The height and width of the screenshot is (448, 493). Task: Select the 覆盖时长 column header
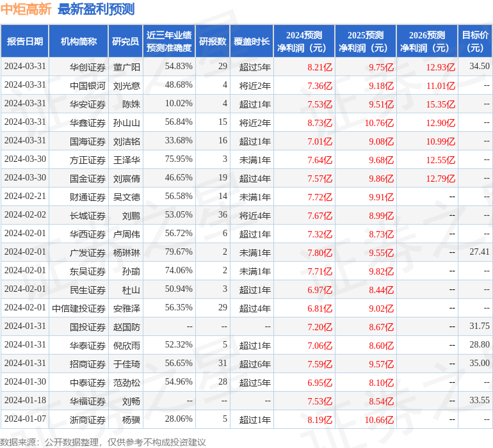pos(252,41)
